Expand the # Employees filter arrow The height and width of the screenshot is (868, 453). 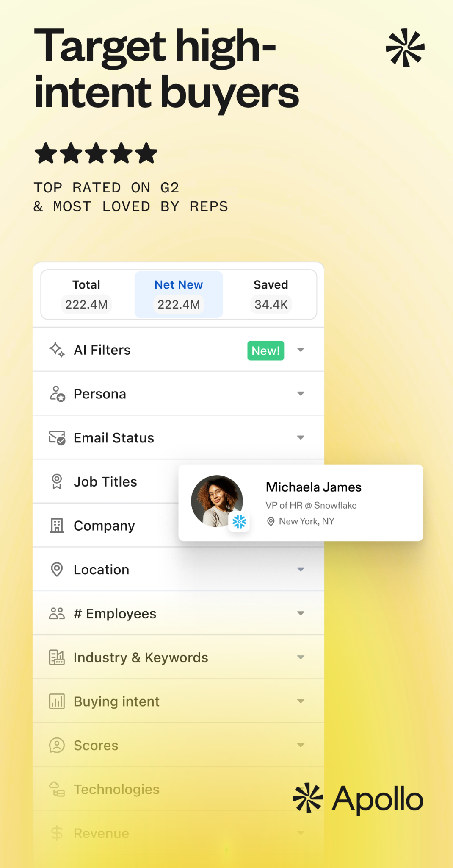[x=301, y=613]
